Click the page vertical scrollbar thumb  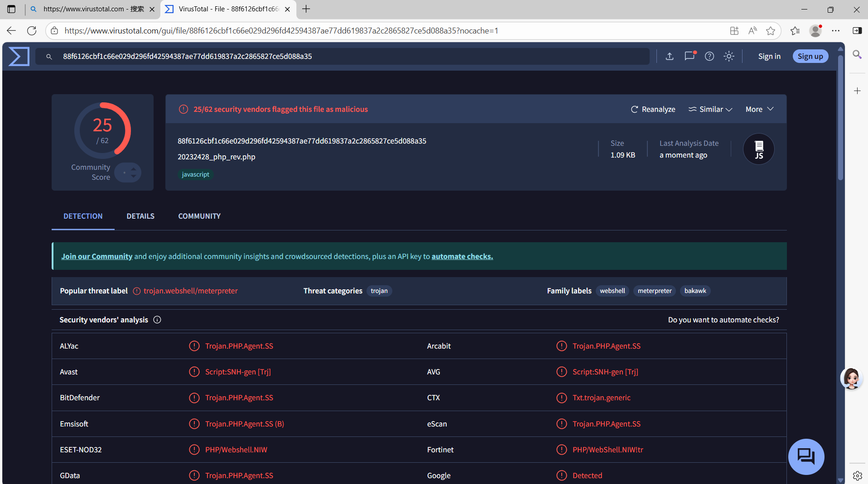coord(840,118)
